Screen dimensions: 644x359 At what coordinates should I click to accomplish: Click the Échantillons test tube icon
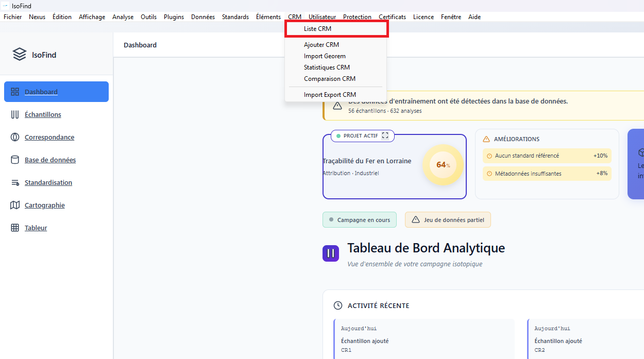pos(15,114)
